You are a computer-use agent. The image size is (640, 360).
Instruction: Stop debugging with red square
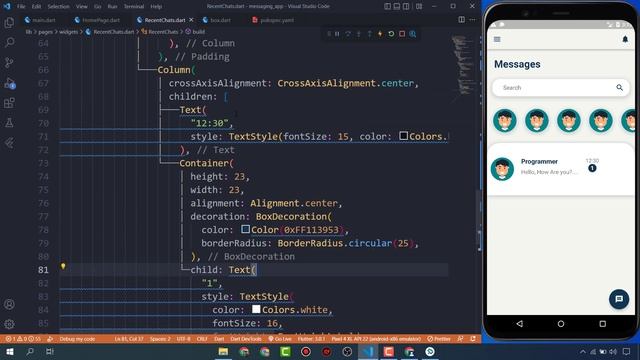click(x=402, y=34)
